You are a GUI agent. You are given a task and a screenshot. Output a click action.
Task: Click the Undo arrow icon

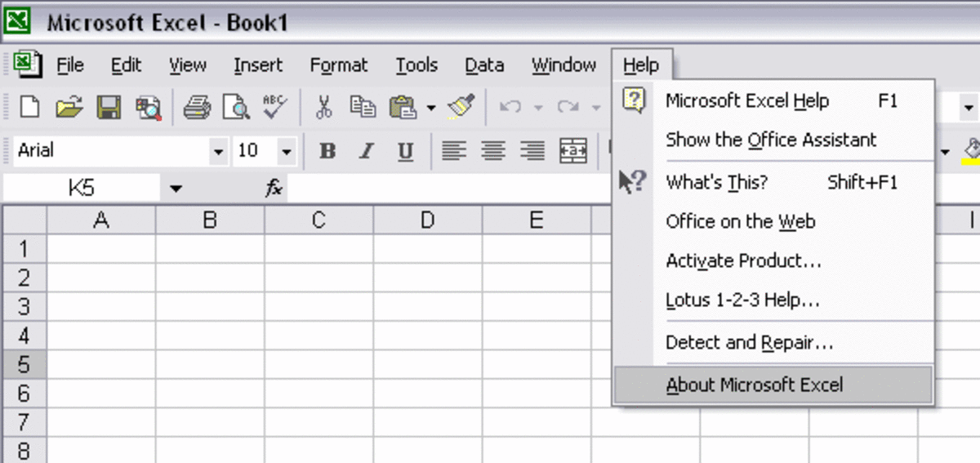511,107
